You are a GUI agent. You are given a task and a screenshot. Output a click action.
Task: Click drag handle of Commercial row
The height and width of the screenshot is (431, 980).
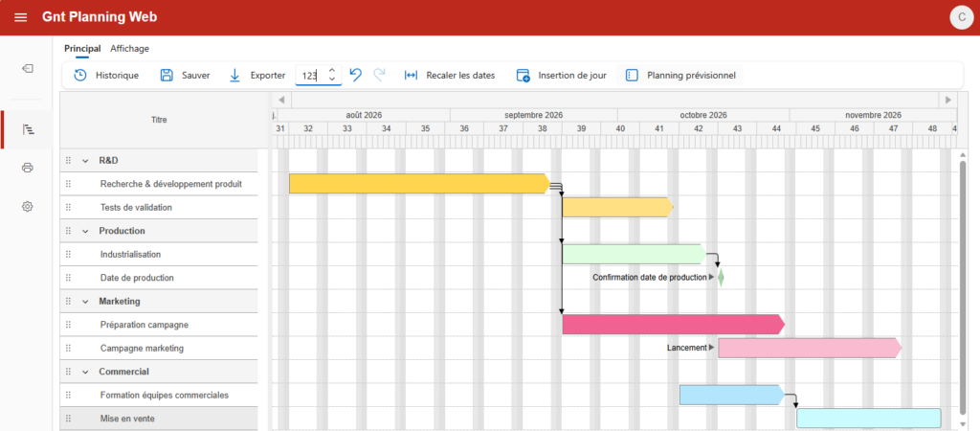[x=68, y=372]
